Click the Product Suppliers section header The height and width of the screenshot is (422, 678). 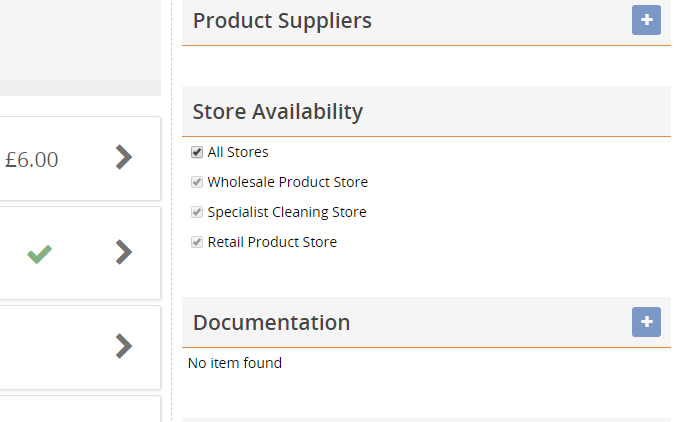(x=282, y=21)
